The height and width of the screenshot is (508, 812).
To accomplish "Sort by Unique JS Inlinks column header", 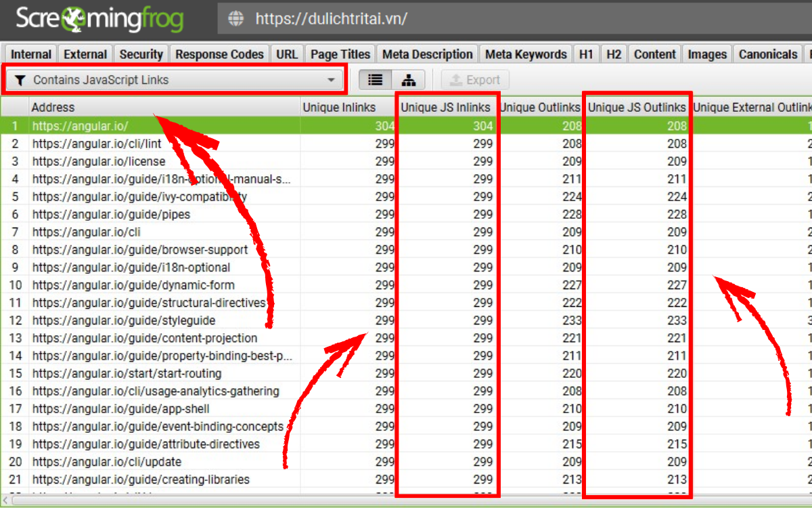I will point(446,107).
